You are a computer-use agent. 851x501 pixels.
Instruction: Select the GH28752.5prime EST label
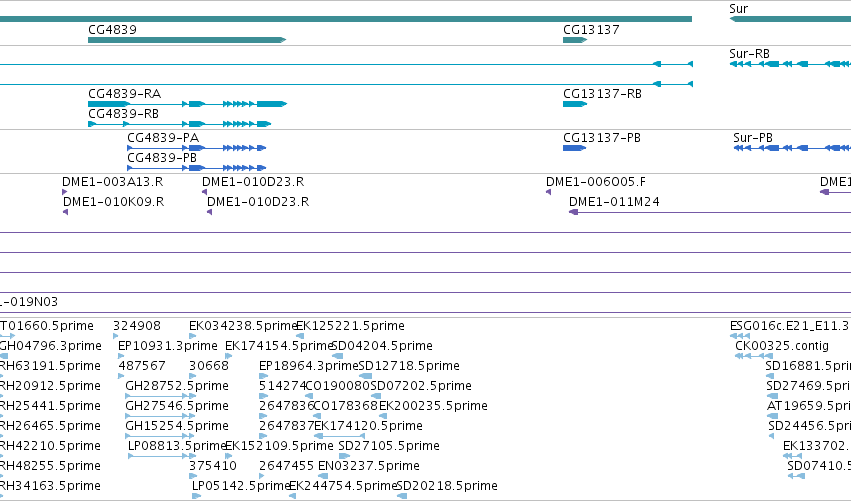(177, 386)
